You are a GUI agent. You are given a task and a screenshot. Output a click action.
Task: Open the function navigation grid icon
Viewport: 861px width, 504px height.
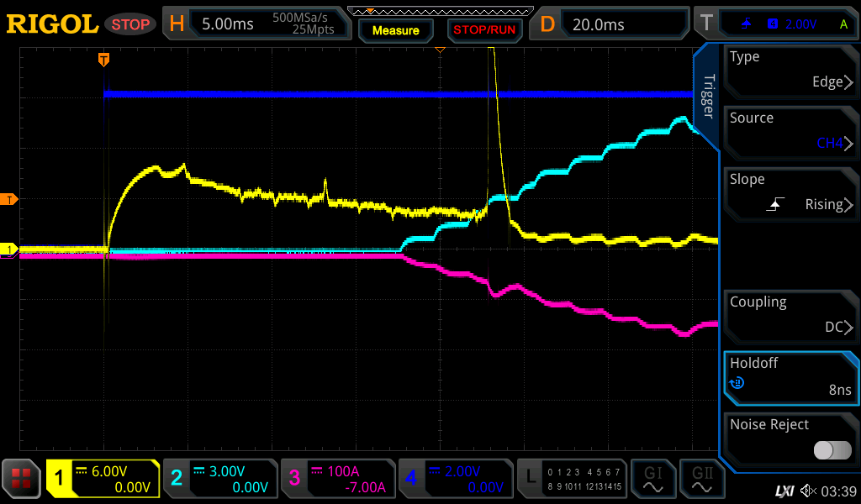pyautogui.click(x=22, y=479)
